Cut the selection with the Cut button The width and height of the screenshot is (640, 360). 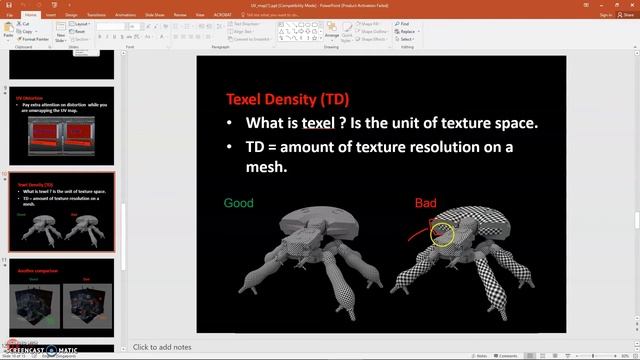(x=23, y=24)
